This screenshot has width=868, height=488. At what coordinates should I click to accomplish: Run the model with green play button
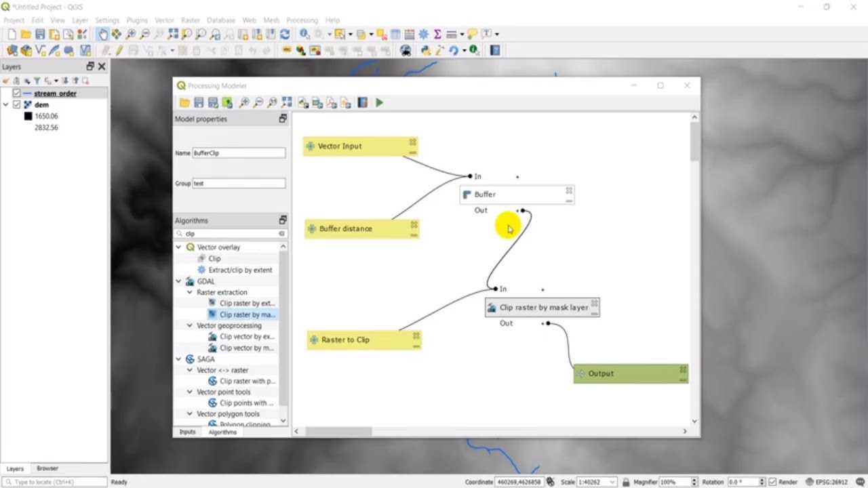click(x=379, y=102)
